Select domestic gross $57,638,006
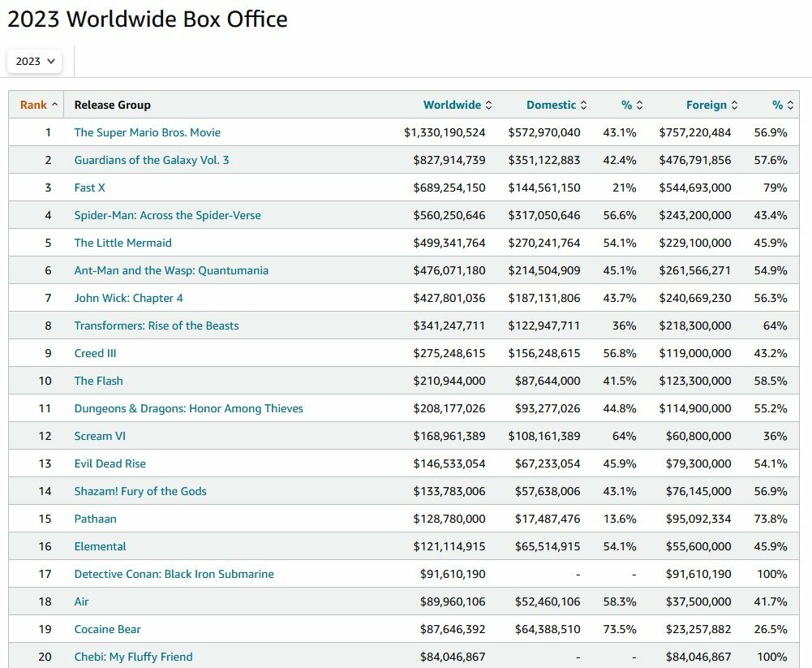This screenshot has height=668, width=812. (x=548, y=491)
